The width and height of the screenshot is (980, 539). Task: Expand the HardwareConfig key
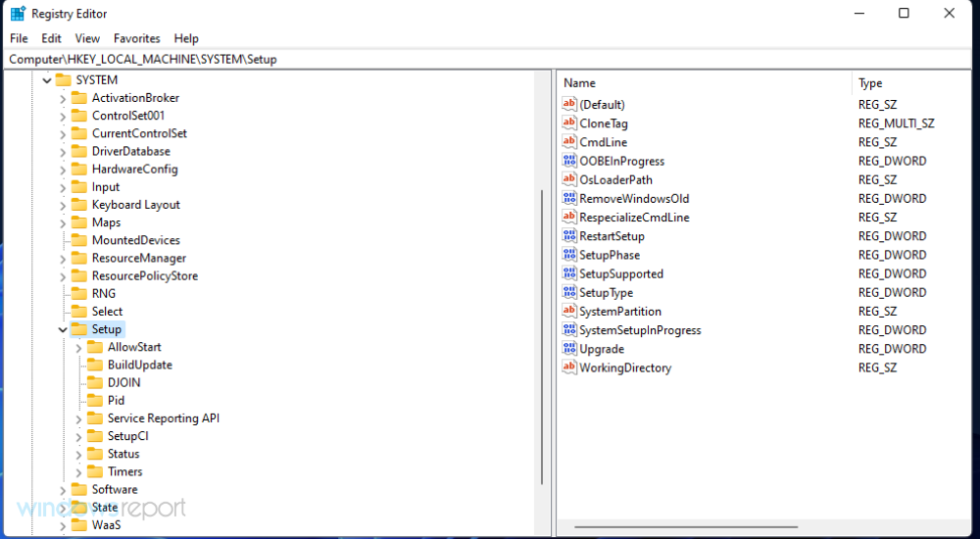click(x=63, y=169)
